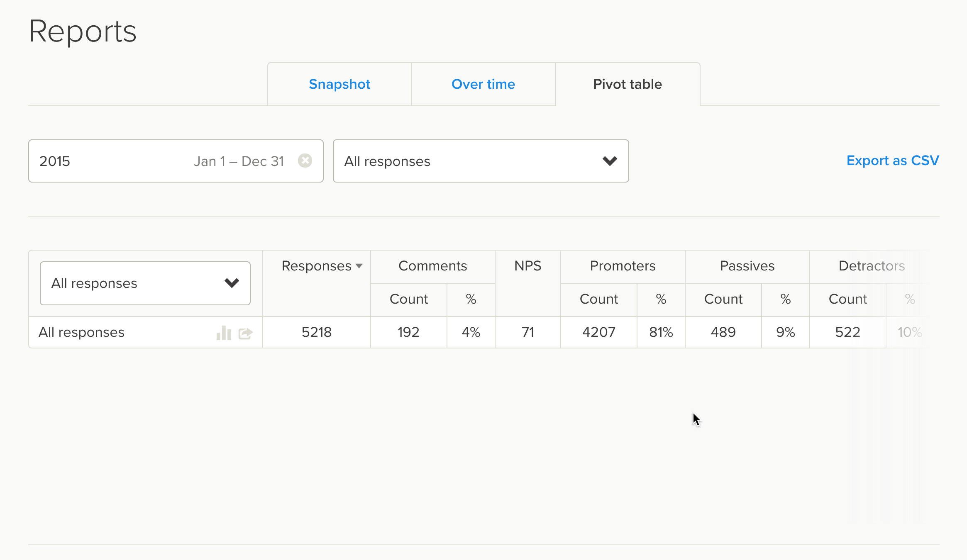Click the share arrow icon in All responses row
The width and height of the screenshot is (967, 560).
tap(246, 333)
